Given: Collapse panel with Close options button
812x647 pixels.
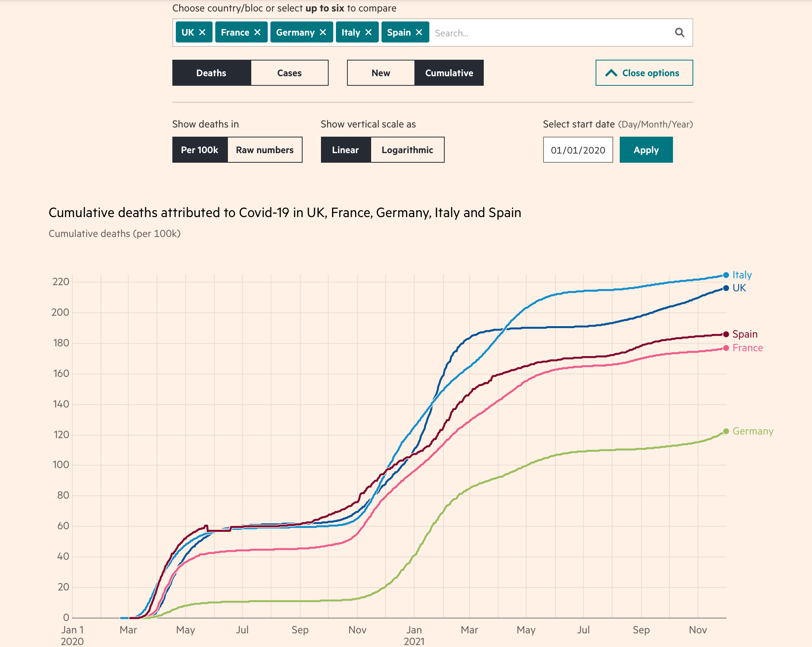Looking at the screenshot, I should (x=644, y=73).
